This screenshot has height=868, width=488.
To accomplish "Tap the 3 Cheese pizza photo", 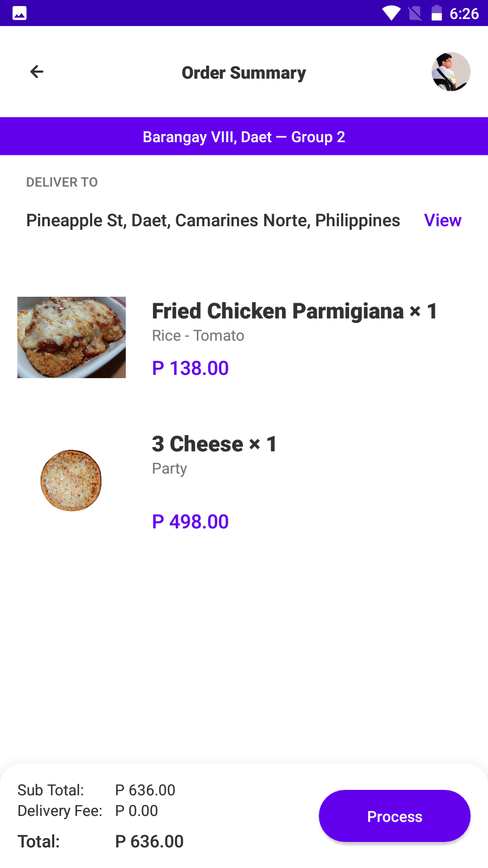I will [71, 481].
